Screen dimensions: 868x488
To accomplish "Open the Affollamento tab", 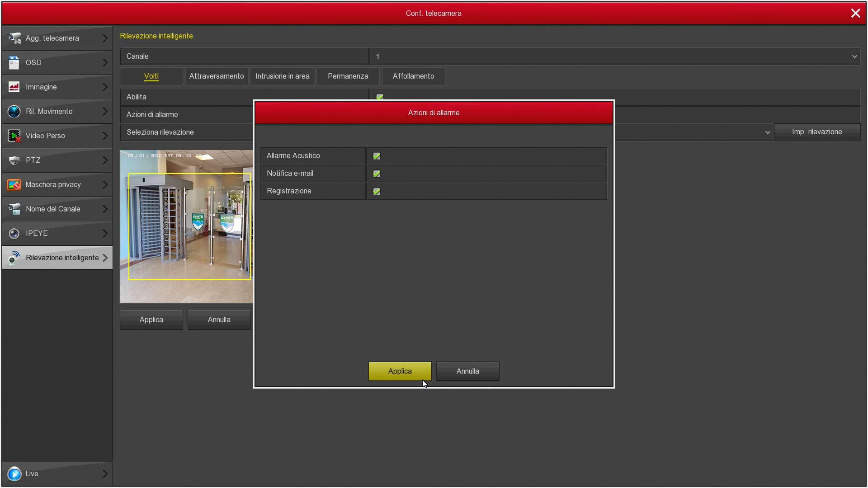I will coord(413,76).
